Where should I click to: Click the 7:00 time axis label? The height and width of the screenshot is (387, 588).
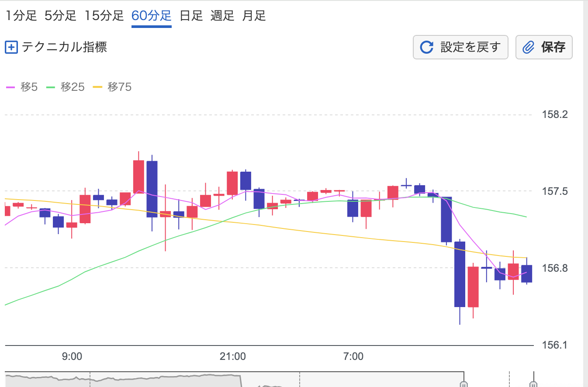[x=353, y=356]
